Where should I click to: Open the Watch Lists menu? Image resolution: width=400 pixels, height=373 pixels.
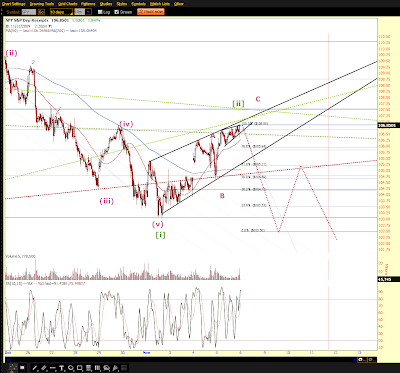(x=160, y=4)
